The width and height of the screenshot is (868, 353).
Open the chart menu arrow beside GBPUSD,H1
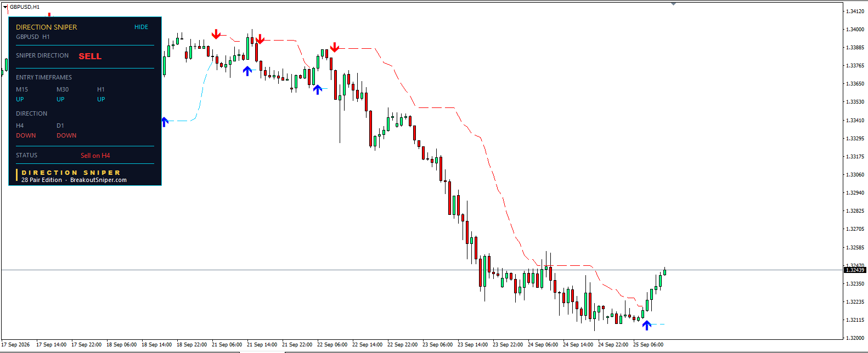point(5,7)
